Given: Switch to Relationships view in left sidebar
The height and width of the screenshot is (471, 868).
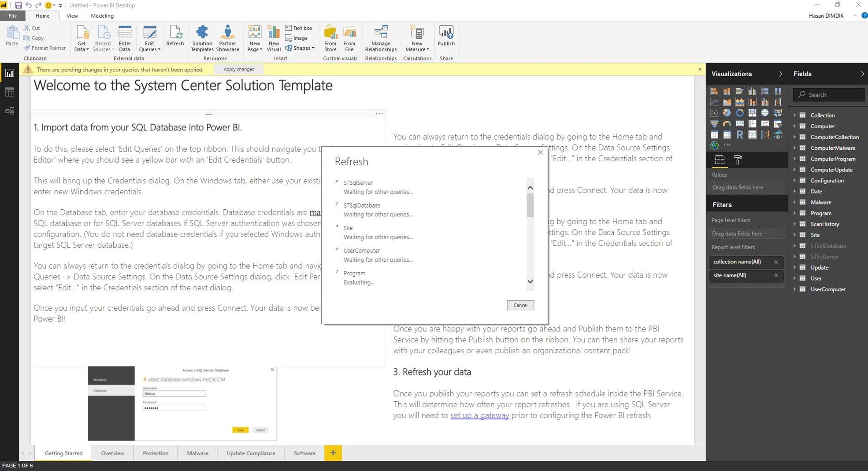Looking at the screenshot, I should [9, 111].
